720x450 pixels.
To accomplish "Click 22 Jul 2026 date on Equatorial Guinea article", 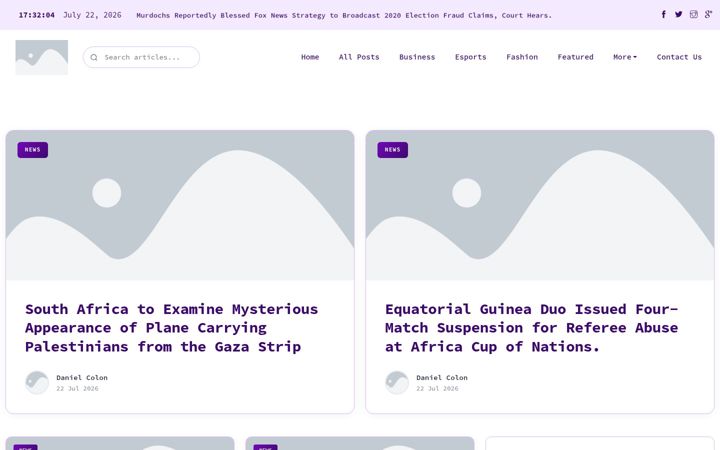I will 437,388.
